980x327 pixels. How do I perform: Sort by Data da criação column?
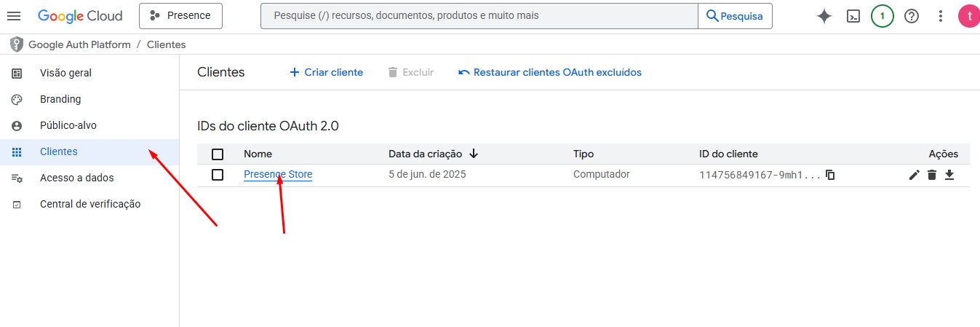point(425,154)
